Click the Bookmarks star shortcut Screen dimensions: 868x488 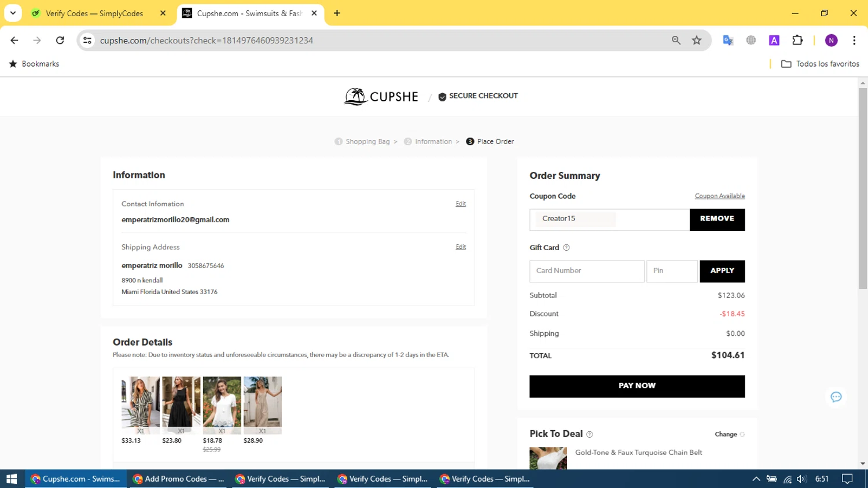pos(34,64)
